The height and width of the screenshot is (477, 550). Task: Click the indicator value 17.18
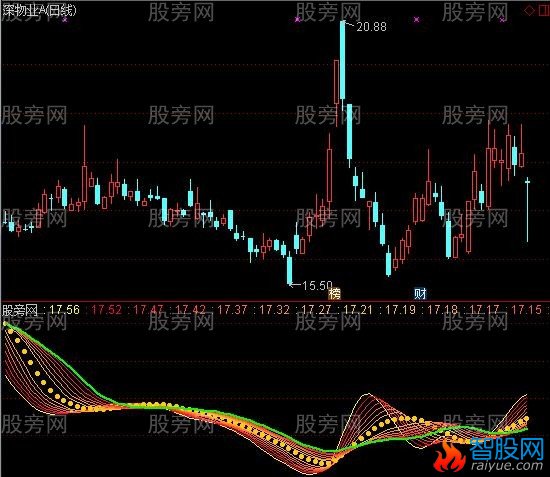point(442,310)
